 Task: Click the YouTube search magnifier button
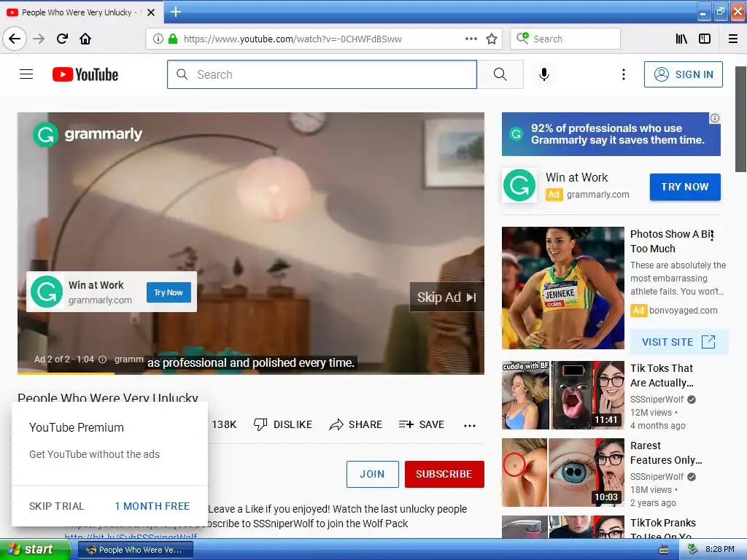[500, 74]
